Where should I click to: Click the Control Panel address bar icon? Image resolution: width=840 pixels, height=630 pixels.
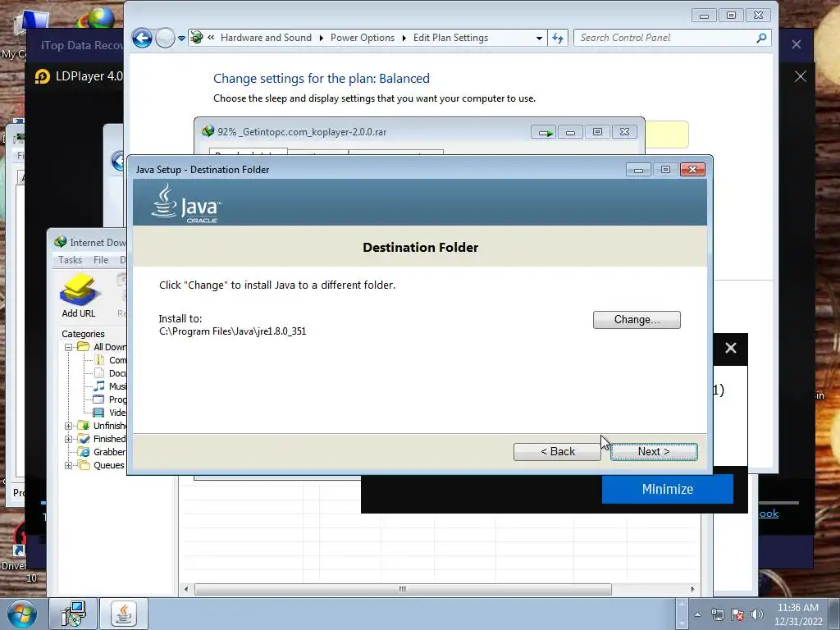pos(197,38)
